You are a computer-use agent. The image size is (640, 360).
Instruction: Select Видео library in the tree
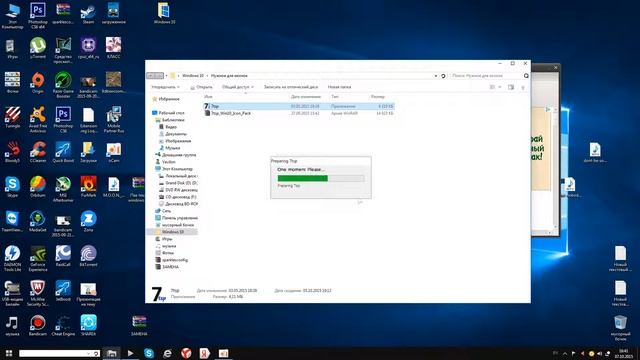168,127
